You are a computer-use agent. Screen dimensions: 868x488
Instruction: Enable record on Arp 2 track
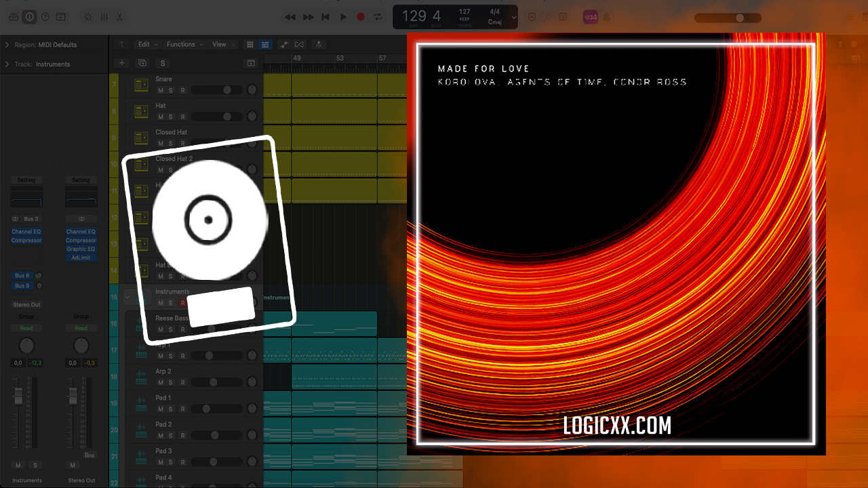tap(182, 382)
